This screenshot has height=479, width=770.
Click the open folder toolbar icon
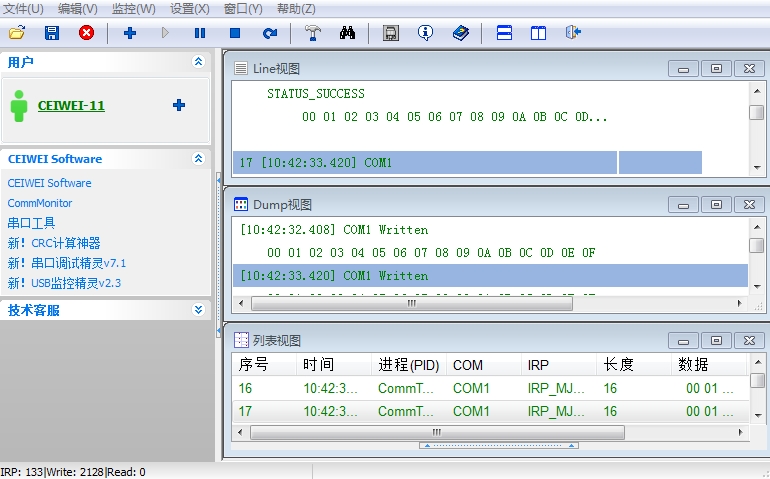(x=17, y=33)
